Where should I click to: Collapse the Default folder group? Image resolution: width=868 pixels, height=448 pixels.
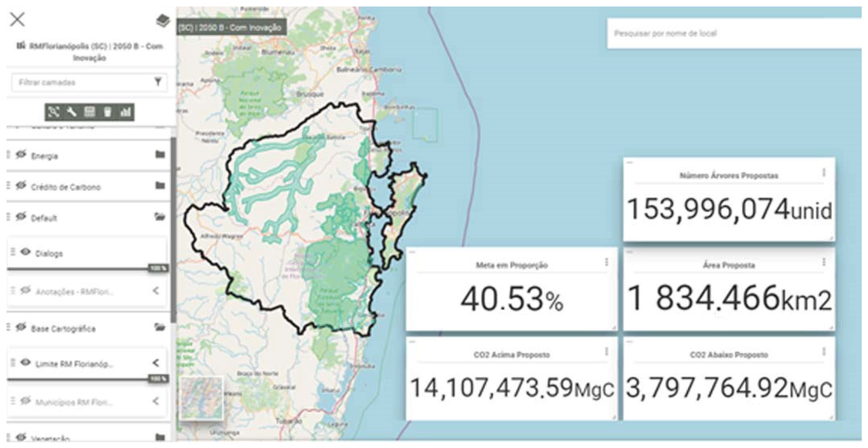[160, 217]
